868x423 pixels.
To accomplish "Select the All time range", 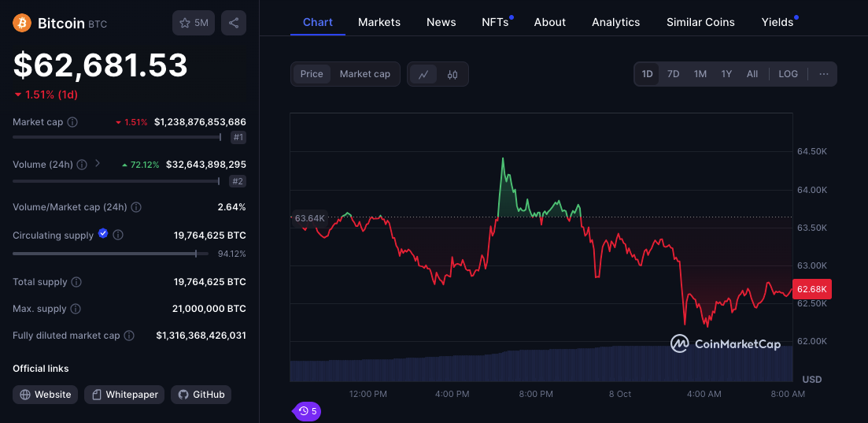I will click(752, 74).
